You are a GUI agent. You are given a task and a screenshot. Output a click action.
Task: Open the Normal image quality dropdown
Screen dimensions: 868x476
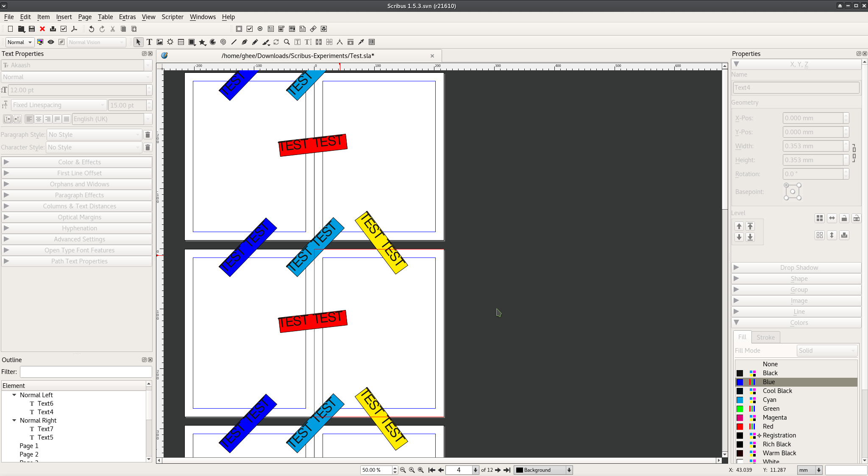19,42
